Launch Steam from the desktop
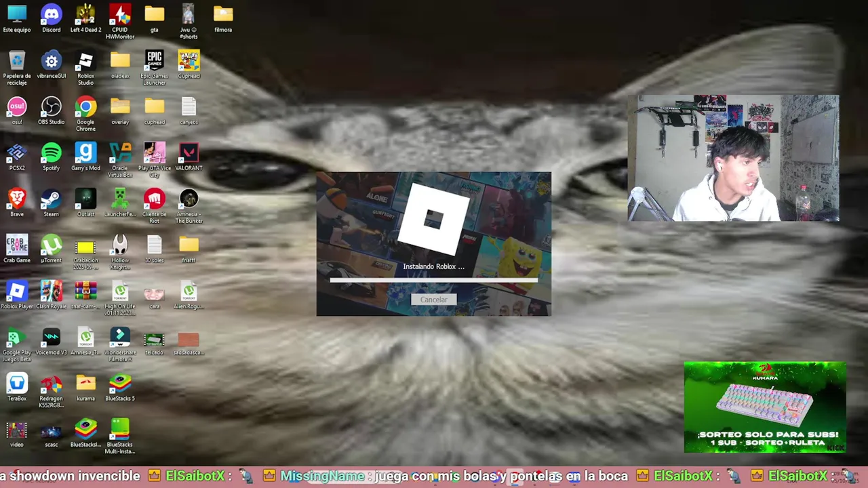Viewport: 868px width, 488px height. click(52, 203)
